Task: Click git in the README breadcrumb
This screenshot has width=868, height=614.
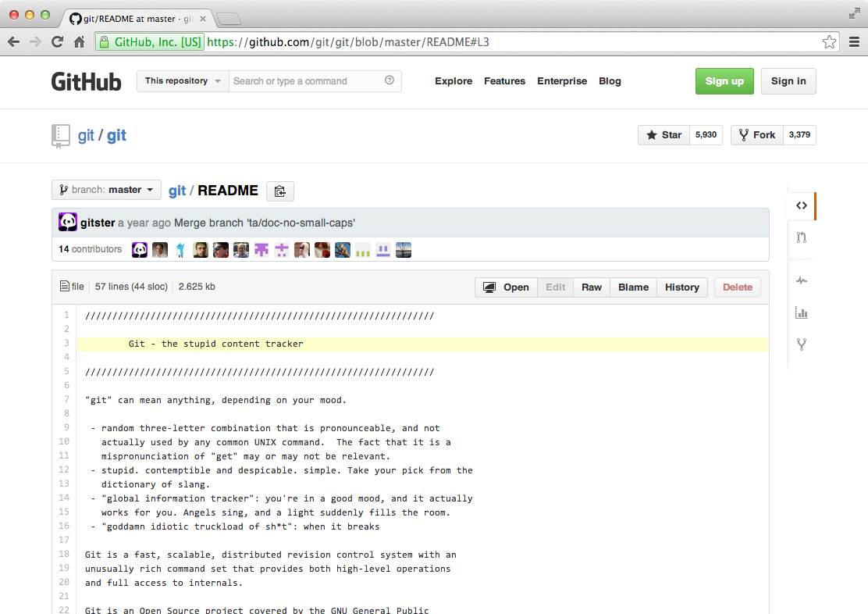Action: 177,191
